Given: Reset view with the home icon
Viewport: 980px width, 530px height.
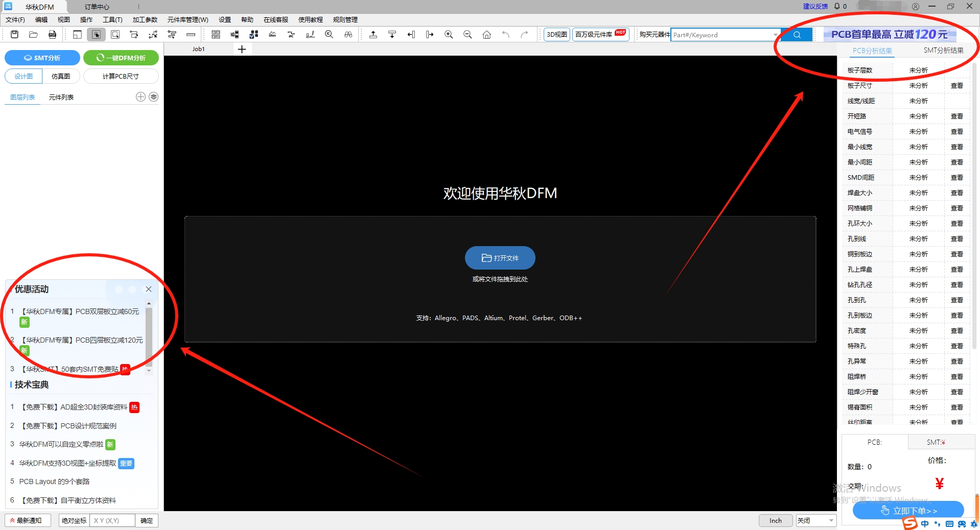Looking at the screenshot, I should click(x=486, y=34).
